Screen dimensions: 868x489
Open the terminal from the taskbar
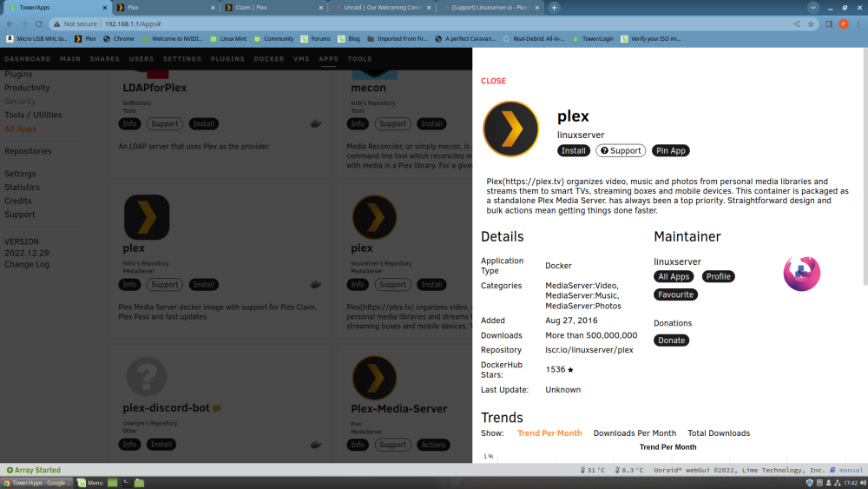click(127, 483)
